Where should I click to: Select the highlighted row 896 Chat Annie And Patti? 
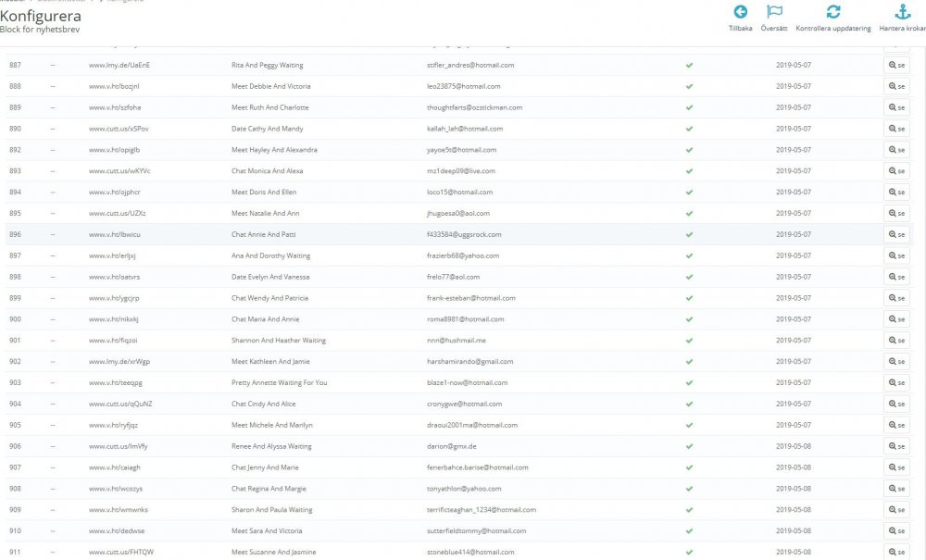370,234
